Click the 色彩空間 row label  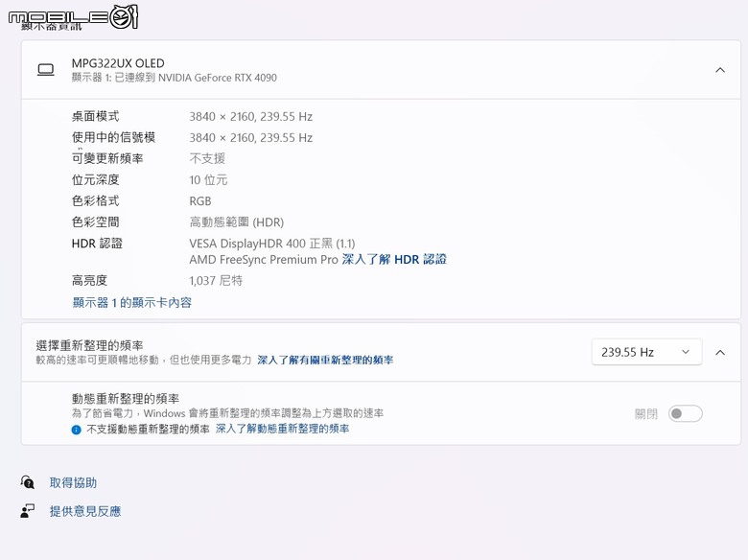tap(95, 222)
